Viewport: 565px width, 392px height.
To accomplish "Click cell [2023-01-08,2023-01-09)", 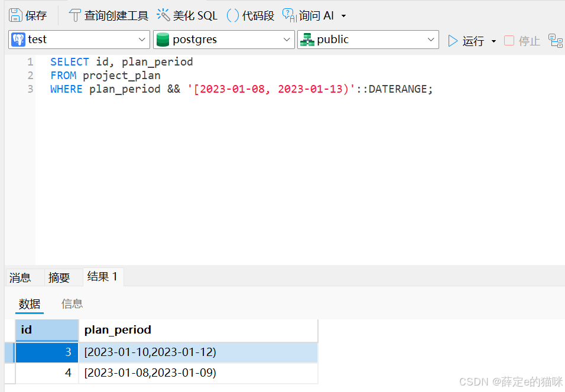I will click(198, 373).
